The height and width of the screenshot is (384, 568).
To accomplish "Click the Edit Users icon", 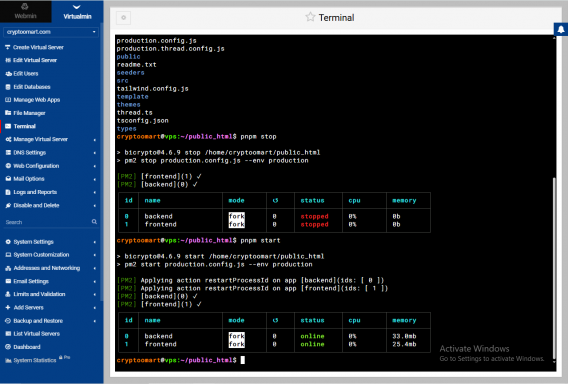I will [8, 74].
